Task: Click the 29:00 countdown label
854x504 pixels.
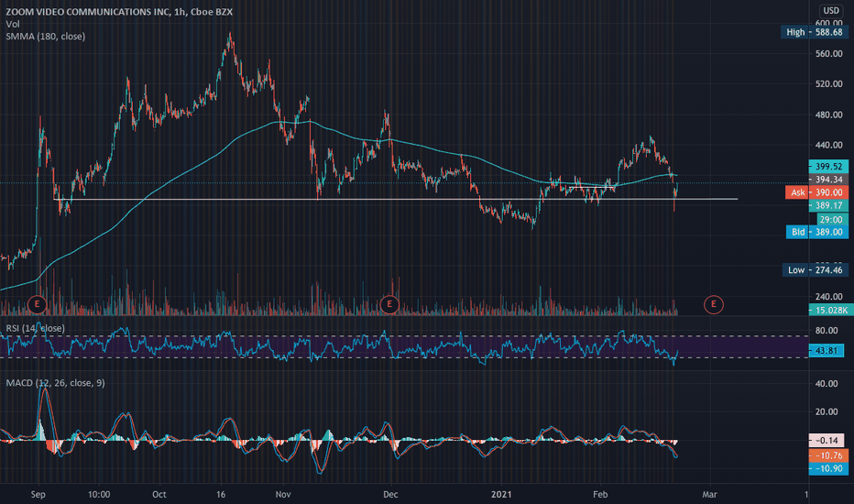Action: [832, 220]
